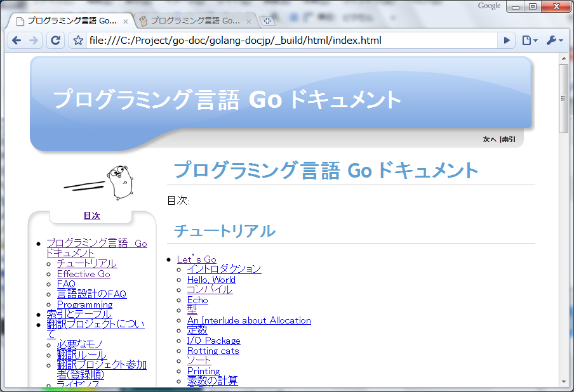The width and height of the screenshot is (574, 392).
Task: Open the 定数 link
Action: coord(197,330)
